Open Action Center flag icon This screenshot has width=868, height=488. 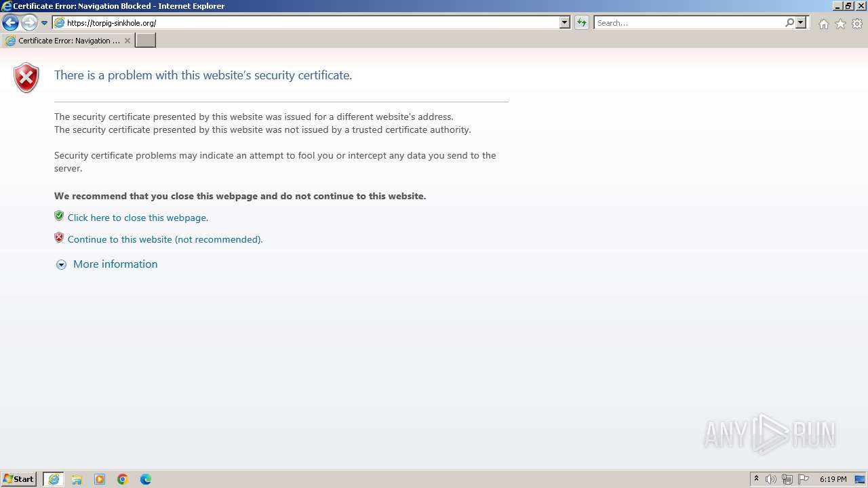pos(804,479)
